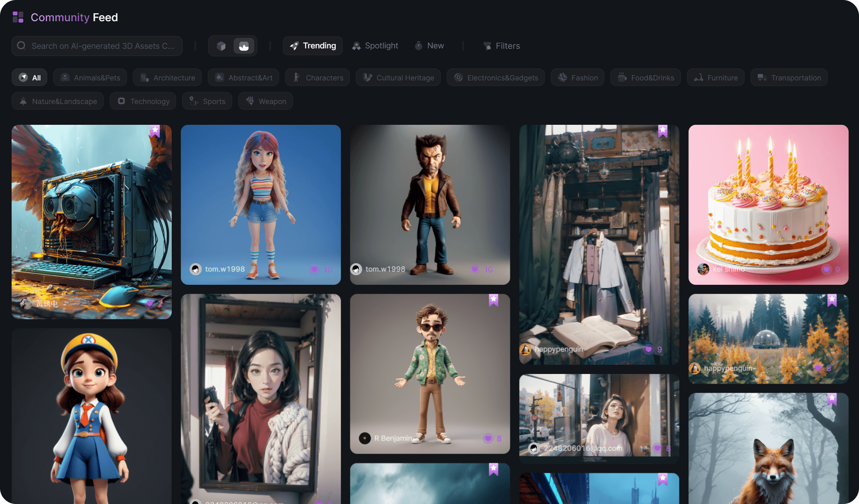Like the rainbow-haired girl model
The width and height of the screenshot is (859, 504).
click(314, 269)
